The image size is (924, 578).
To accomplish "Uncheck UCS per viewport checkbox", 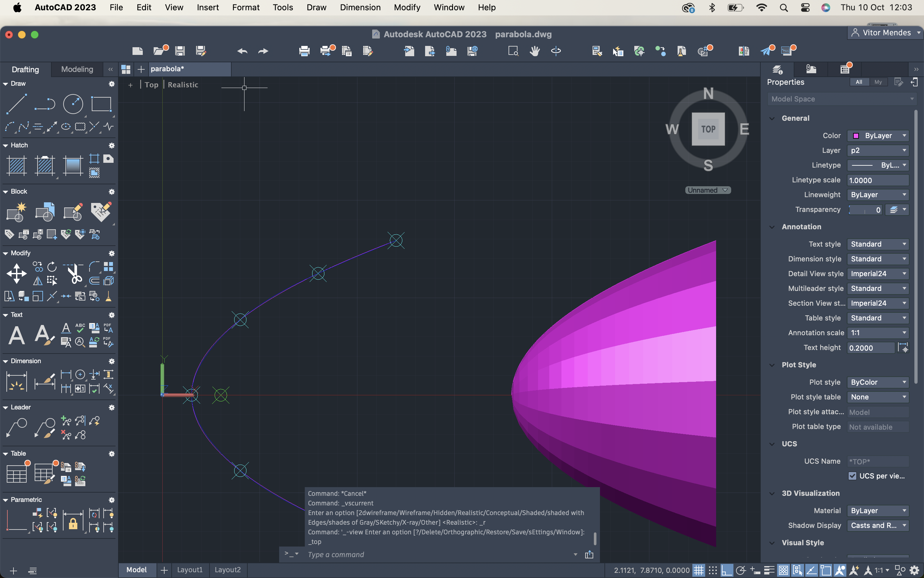I will pos(852,476).
